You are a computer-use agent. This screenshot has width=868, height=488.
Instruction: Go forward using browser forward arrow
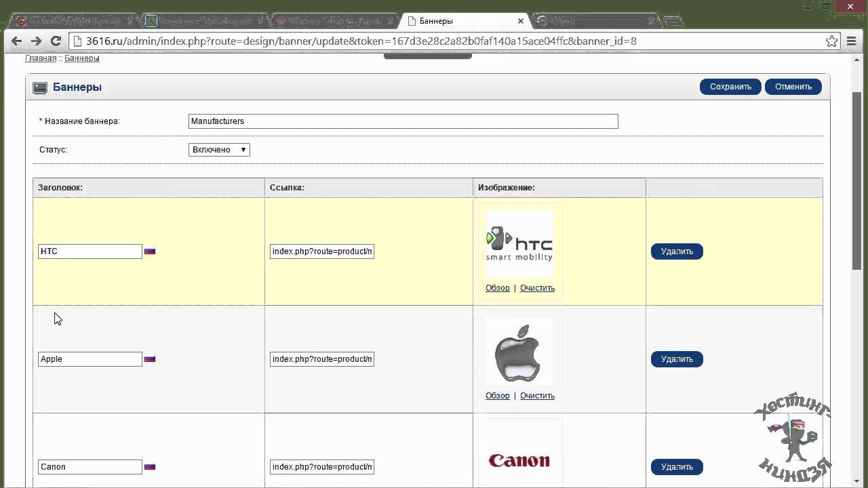(x=37, y=41)
